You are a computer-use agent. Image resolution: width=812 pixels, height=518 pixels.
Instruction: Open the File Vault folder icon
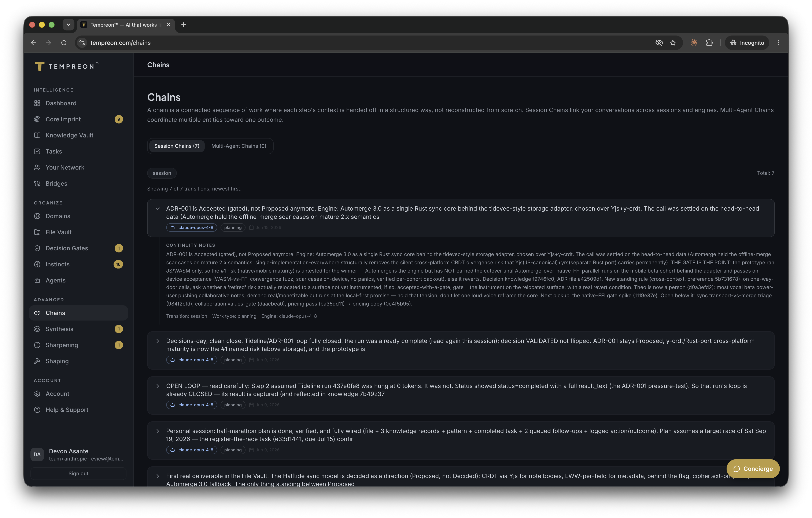pyautogui.click(x=37, y=232)
